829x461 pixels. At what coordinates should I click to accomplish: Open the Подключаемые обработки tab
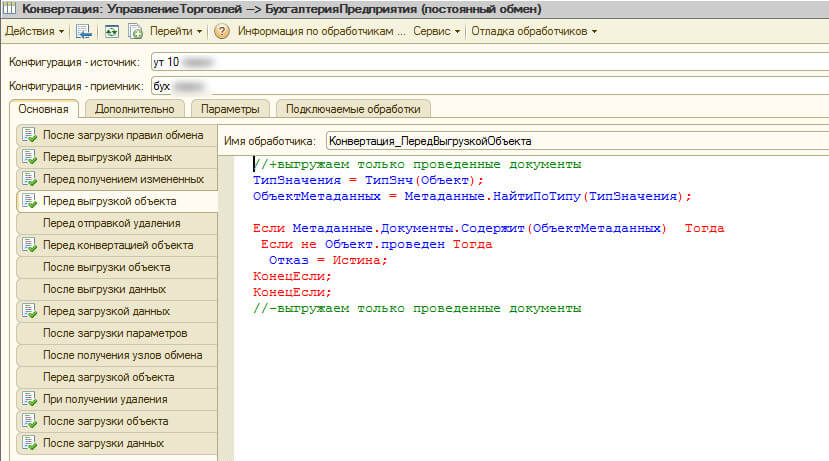coord(352,109)
